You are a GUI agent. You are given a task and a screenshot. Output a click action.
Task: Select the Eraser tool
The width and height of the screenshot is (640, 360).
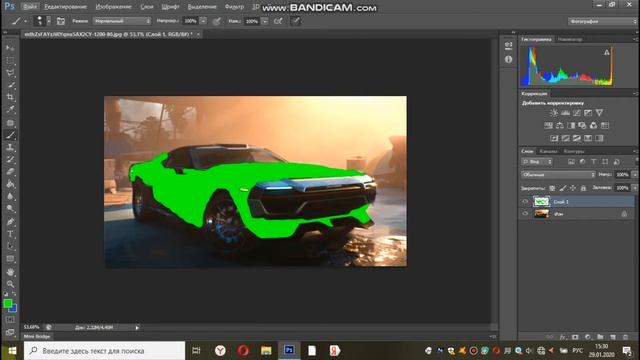[10, 172]
